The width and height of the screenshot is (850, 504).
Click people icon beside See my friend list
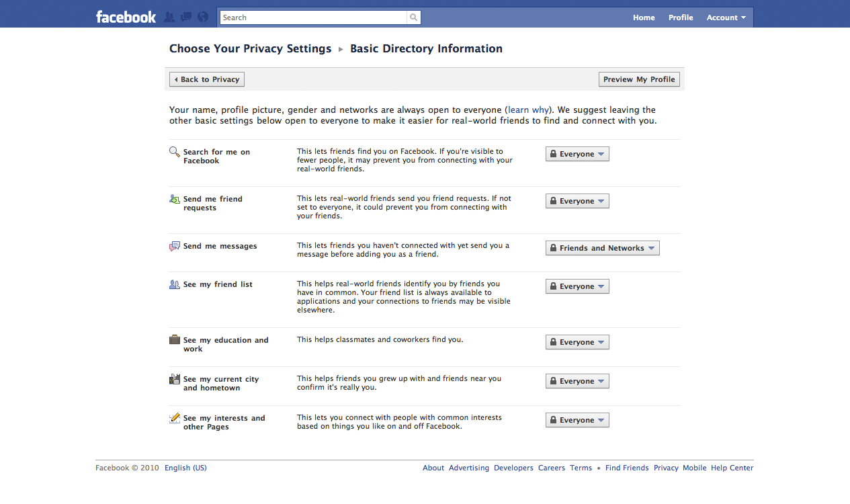175,284
